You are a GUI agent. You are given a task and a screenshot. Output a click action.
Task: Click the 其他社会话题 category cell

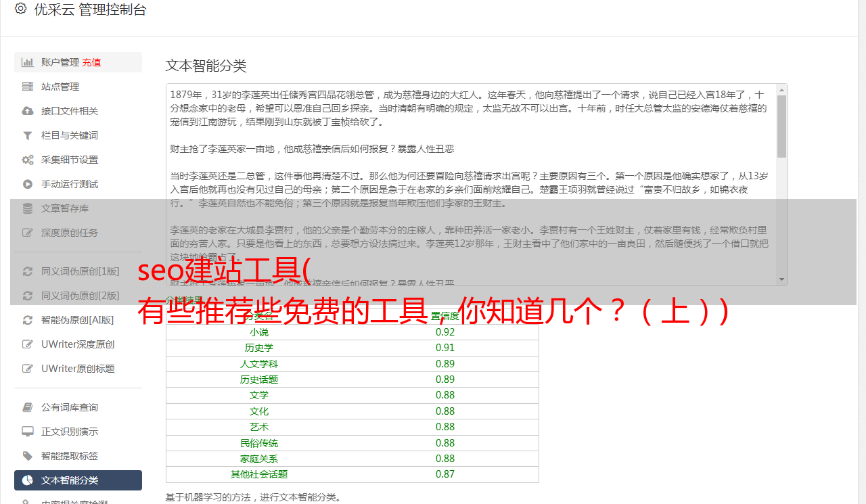(x=259, y=474)
